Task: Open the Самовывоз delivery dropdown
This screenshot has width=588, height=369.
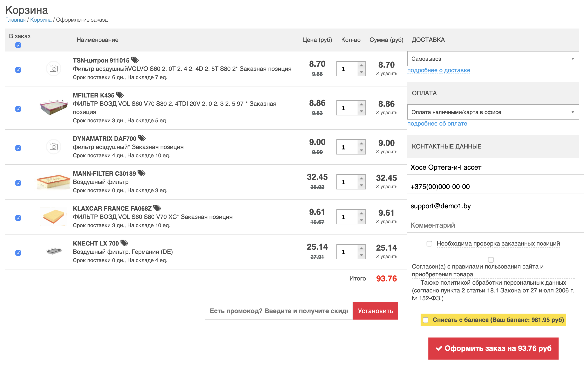Action: tap(493, 59)
